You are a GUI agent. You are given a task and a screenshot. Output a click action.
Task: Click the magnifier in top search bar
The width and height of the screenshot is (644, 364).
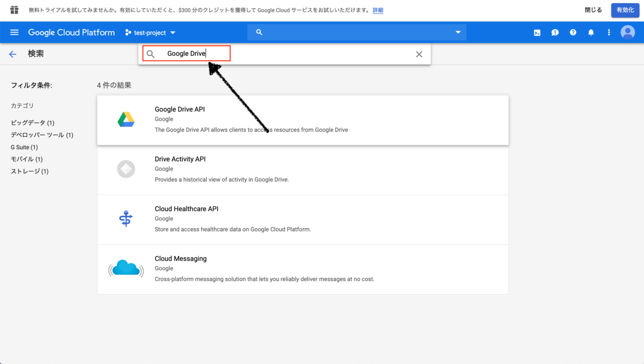[259, 32]
